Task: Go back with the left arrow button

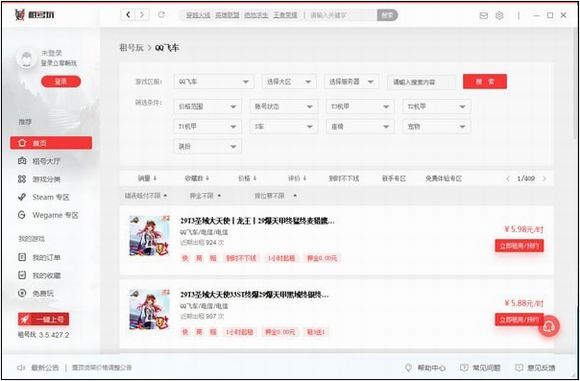Action: click(128, 15)
